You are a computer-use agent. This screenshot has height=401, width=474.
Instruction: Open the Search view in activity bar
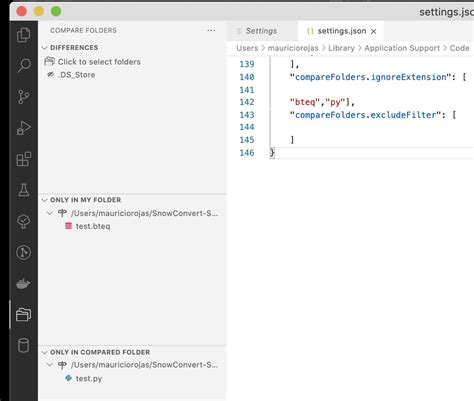click(x=24, y=65)
